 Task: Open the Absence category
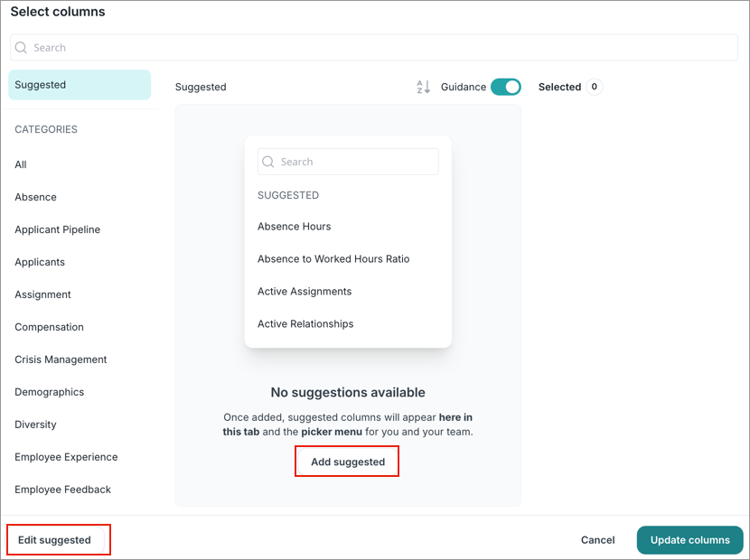(x=35, y=197)
